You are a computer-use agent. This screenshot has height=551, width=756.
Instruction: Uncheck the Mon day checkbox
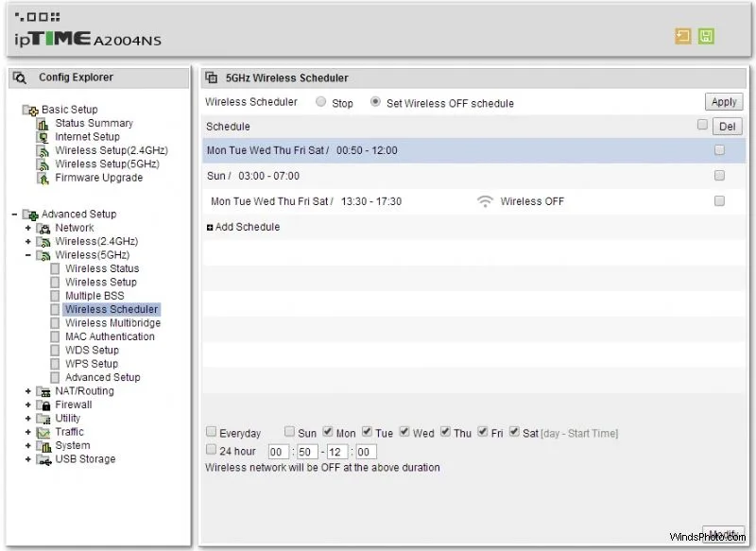327,431
